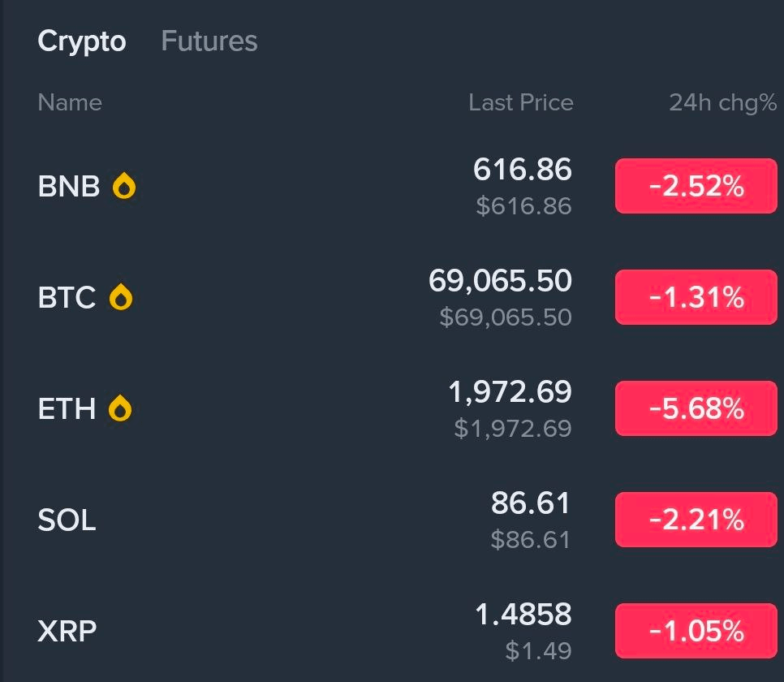The width and height of the screenshot is (784, 682).
Task: Switch to the Crypto tab
Action: coord(82,41)
